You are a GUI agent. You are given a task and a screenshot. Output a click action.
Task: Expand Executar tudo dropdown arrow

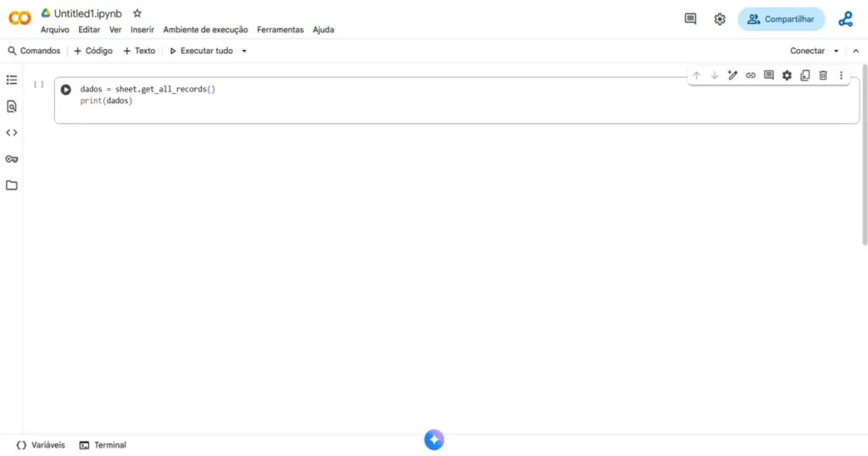[244, 51]
